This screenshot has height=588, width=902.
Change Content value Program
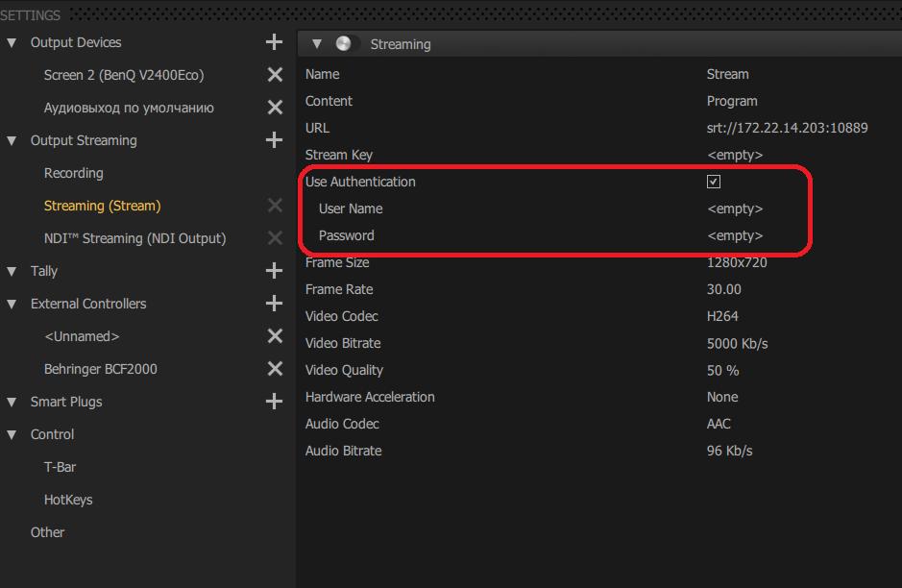[732, 101]
